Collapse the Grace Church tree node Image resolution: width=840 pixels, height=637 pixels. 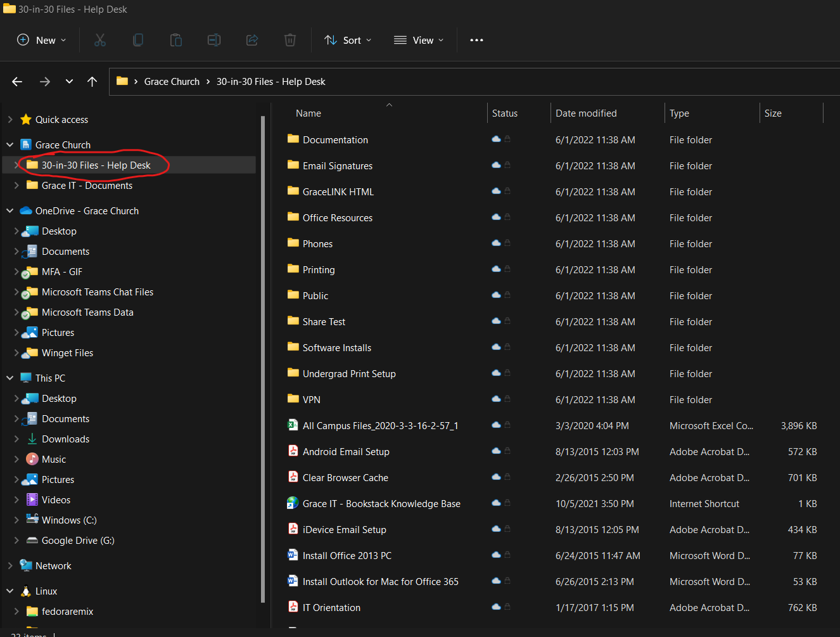point(10,145)
